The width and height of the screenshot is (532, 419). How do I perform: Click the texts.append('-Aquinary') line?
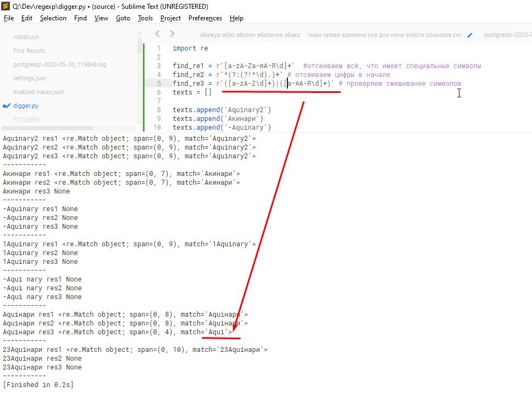point(221,128)
